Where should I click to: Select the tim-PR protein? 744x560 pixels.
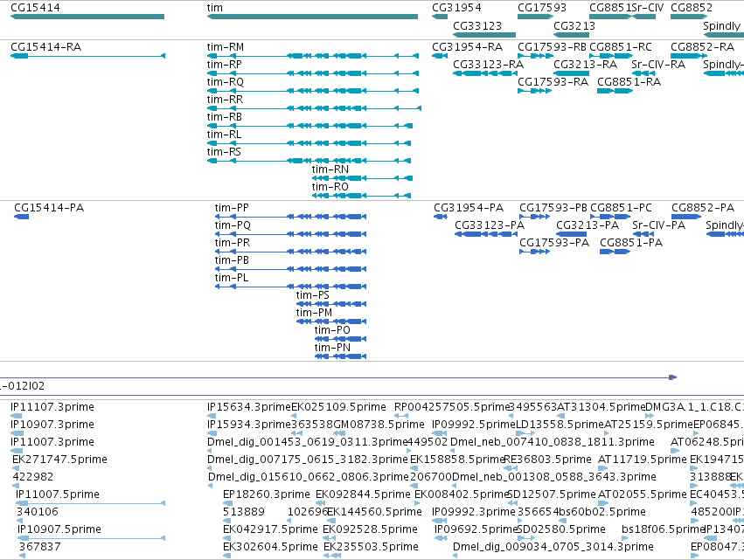pyautogui.click(x=290, y=252)
